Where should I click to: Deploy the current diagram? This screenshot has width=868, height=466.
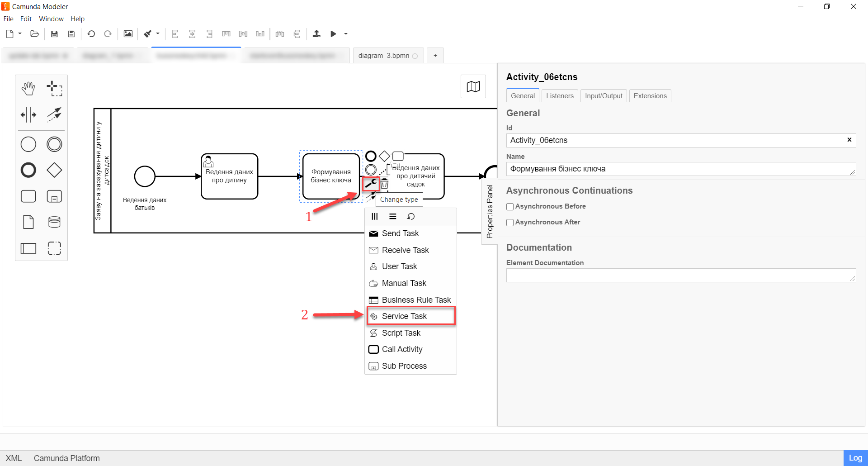(x=316, y=34)
